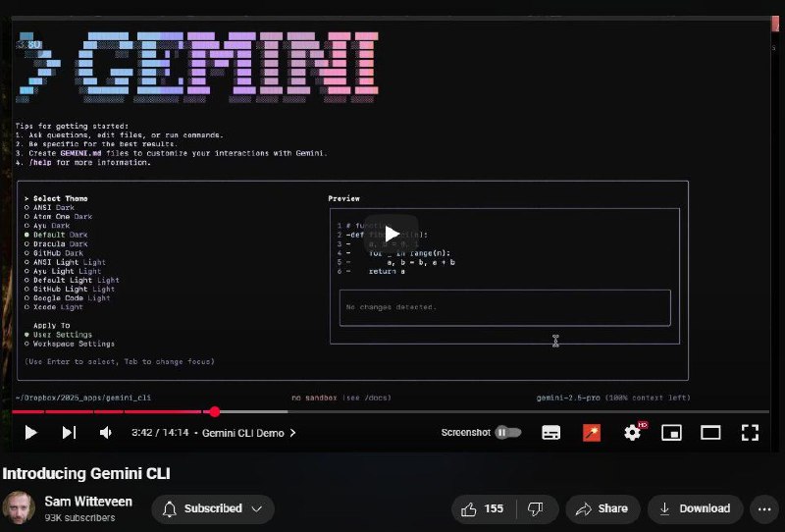The image size is (785, 532).
Task: Like the video with thumbs up
Action: [483, 509]
